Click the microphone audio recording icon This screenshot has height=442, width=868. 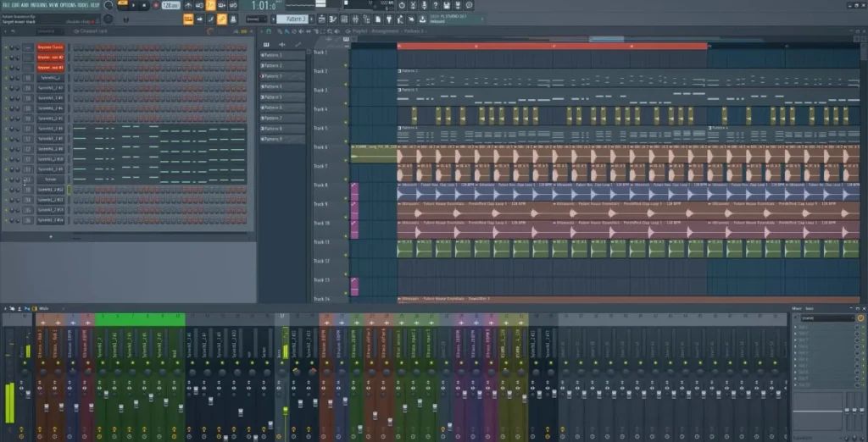[424, 5]
